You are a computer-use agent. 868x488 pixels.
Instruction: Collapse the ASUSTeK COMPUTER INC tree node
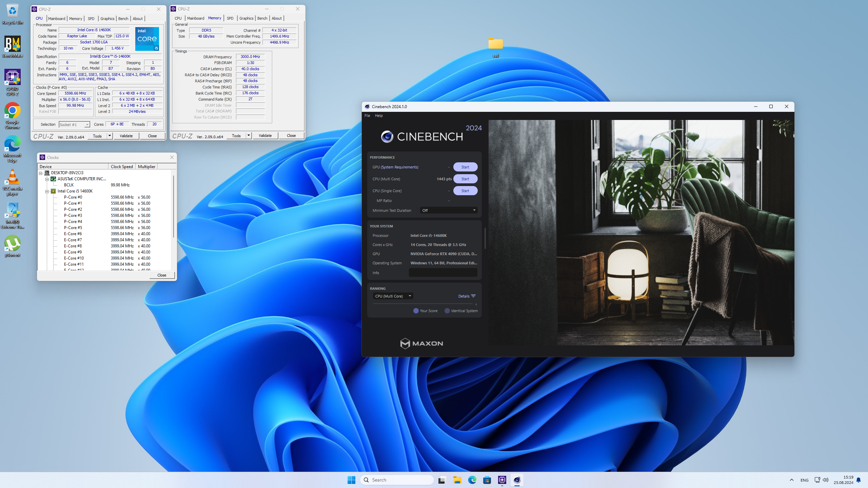(47, 179)
